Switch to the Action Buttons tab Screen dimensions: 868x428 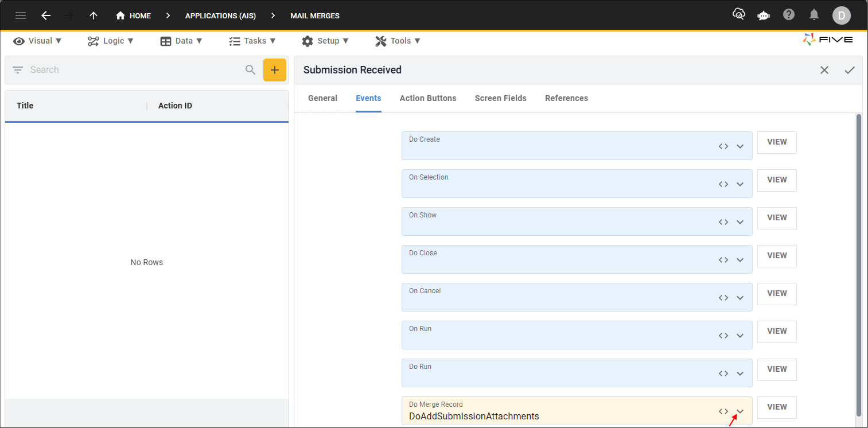428,98
